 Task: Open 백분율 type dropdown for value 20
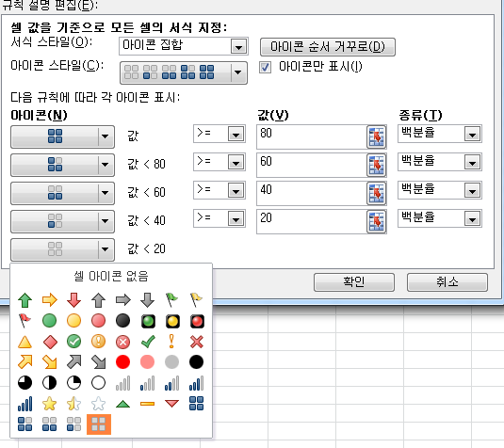click(x=473, y=219)
